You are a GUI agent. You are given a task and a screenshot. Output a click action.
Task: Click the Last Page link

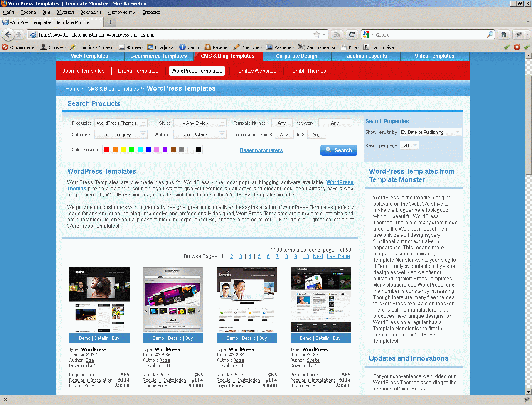click(338, 256)
